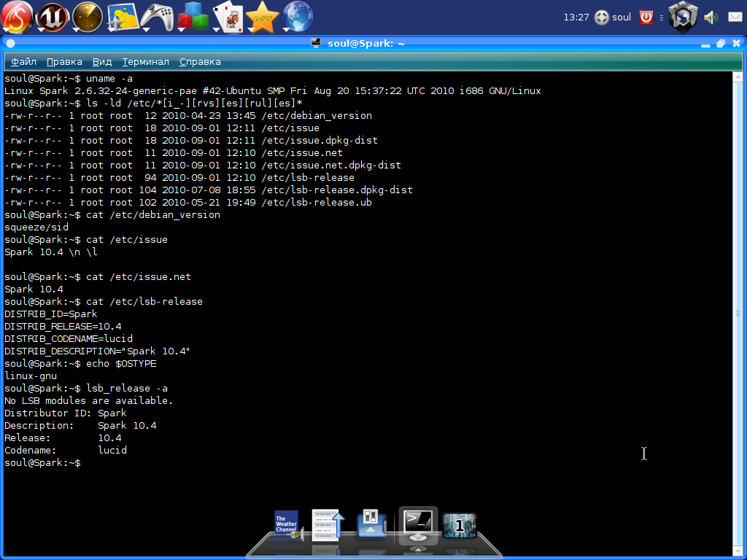Click the 13:27 clock
Viewport: 747px width, 560px height.
pyautogui.click(x=576, y=17)
